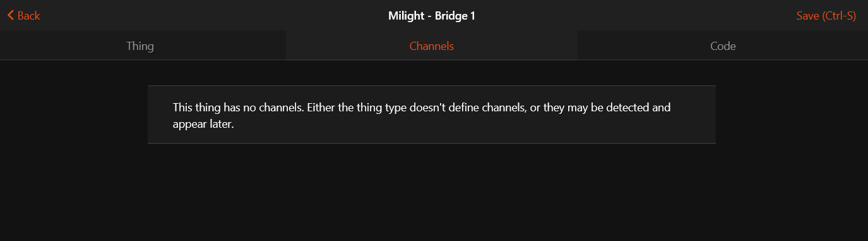Click the 'Thing' label in the tab bar
This screenshot has height=241, width=868.
[x=140, y=46]
